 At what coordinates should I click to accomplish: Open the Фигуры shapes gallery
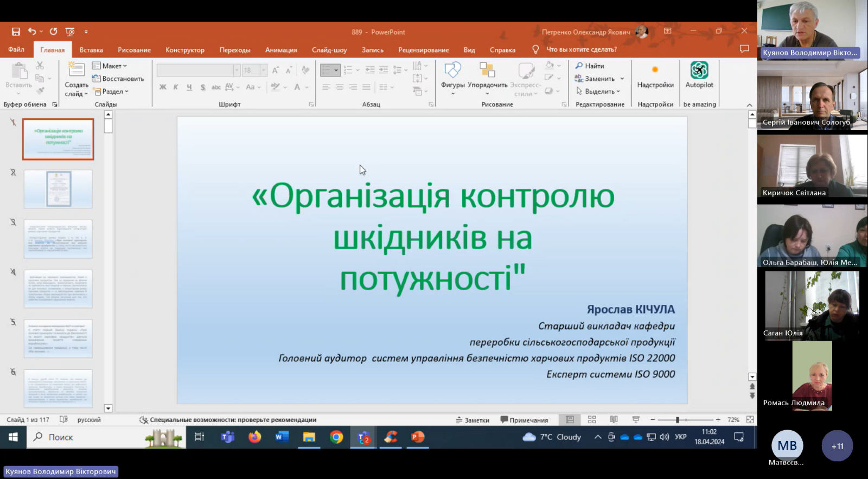coord(452,79)
